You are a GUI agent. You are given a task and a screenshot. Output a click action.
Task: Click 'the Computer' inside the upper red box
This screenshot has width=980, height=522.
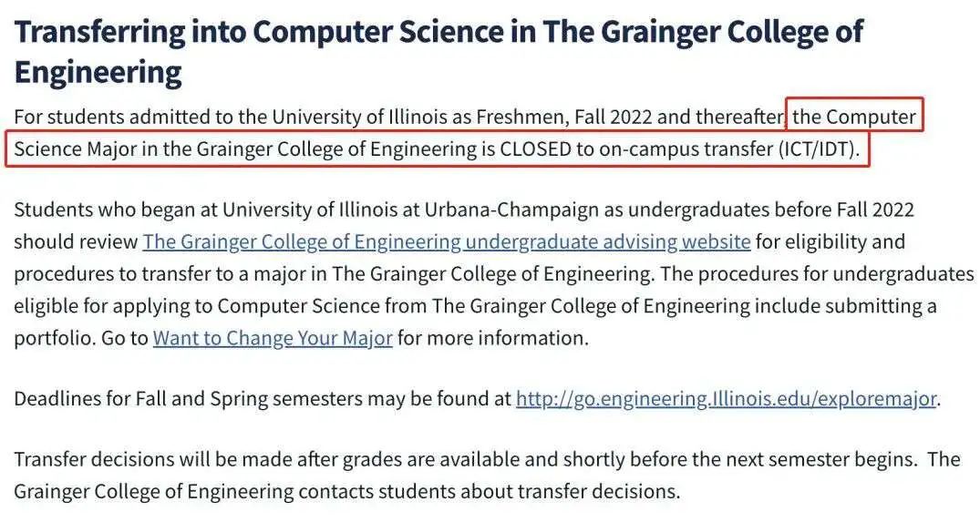[x=854, y=117]
